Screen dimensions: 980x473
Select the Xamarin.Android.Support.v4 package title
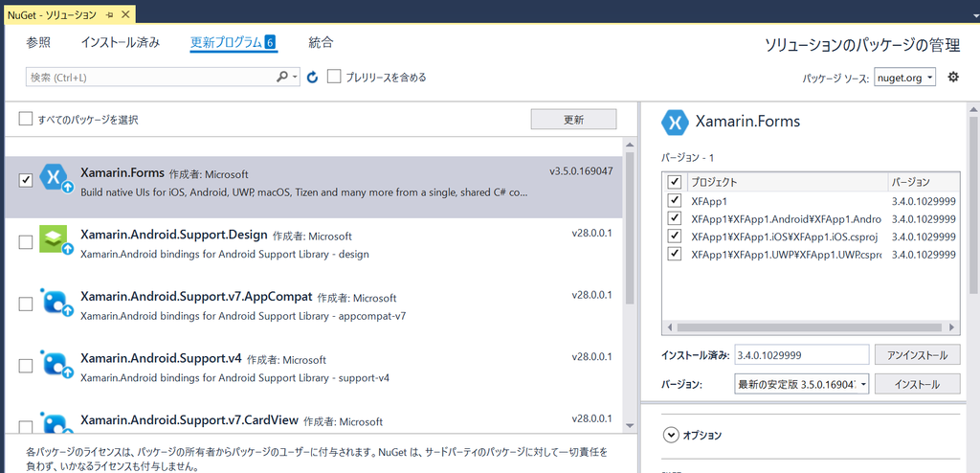pyautogui.click(x=161, y=358)
